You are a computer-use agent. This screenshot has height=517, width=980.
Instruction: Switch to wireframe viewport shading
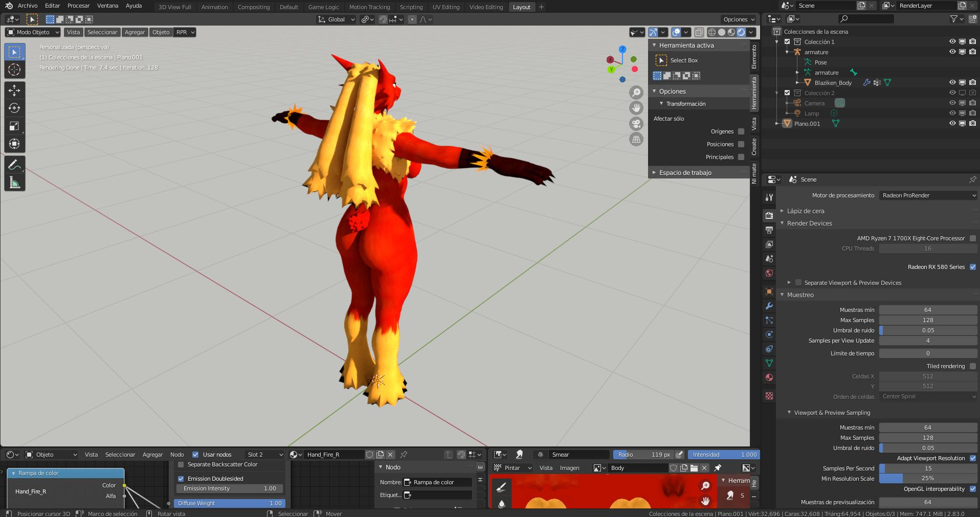point(711,32)
